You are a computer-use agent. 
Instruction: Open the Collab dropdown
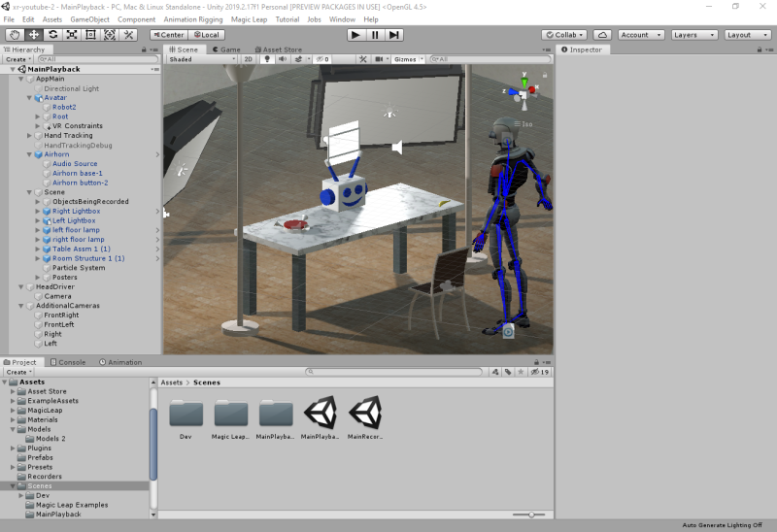[564, 35]
